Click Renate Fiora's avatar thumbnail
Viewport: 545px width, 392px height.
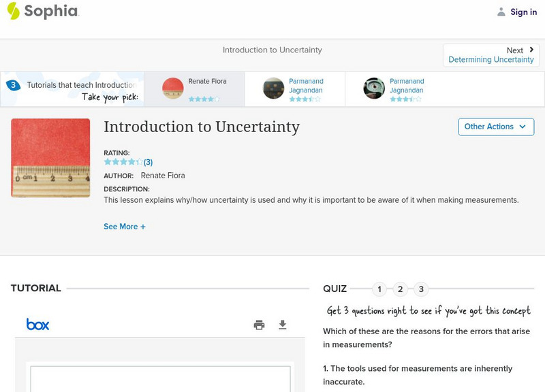coord(172,89)
